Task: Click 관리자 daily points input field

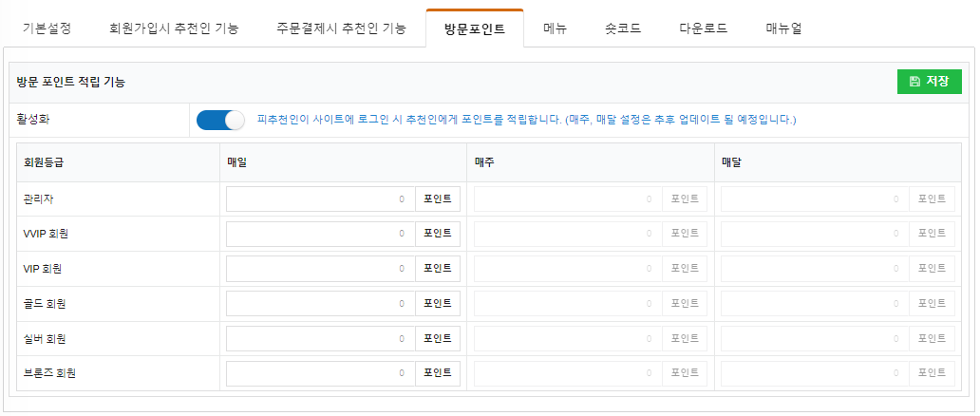Action: (321, 199)
